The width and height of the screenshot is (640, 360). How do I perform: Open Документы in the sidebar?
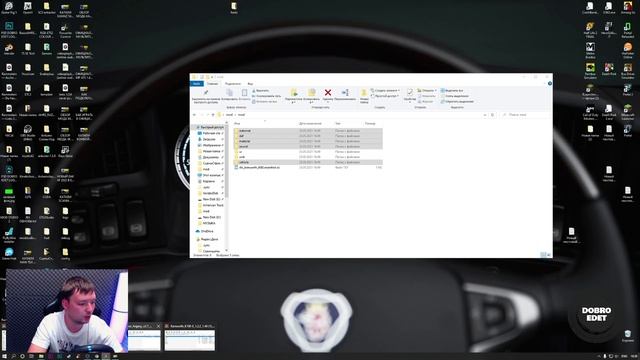point(211,157)
